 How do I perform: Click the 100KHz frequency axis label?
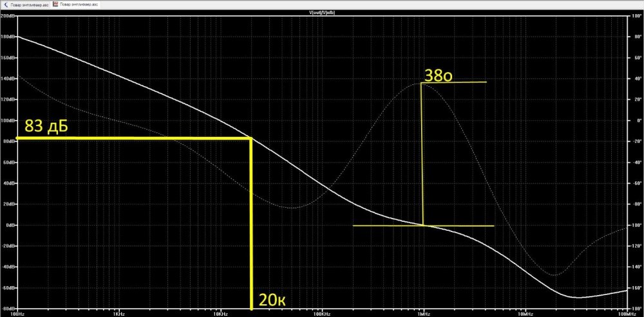point(321,314)
